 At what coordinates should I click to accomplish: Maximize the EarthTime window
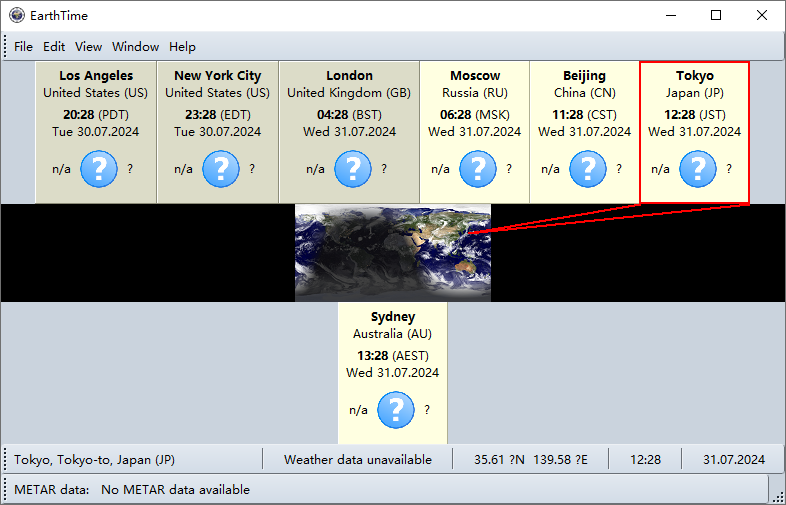coord(716,15)
